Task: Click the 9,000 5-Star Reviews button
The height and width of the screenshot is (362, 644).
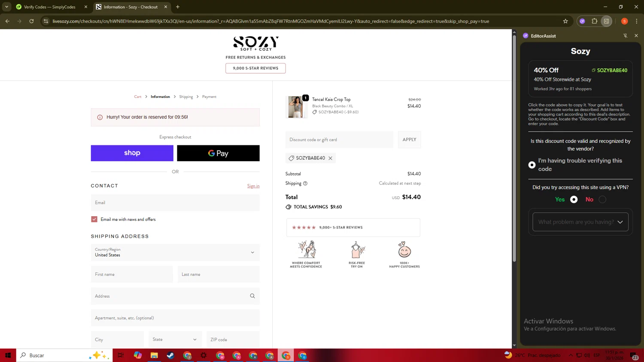Action: pos(255,68)
